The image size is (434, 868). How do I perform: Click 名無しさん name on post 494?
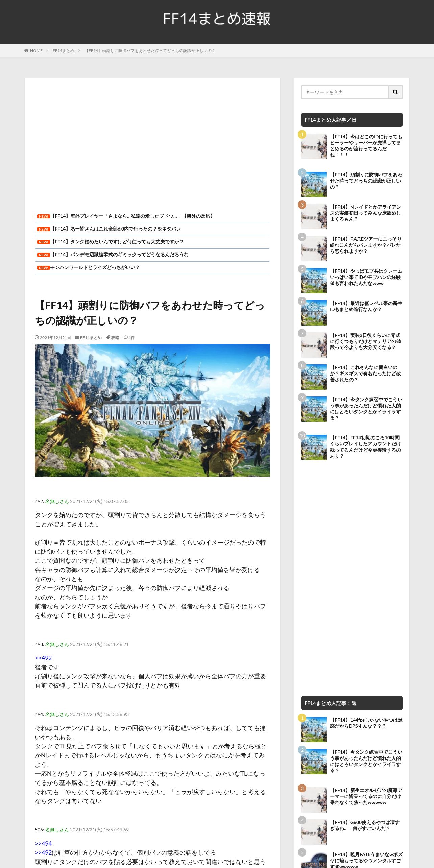[57, 714]
